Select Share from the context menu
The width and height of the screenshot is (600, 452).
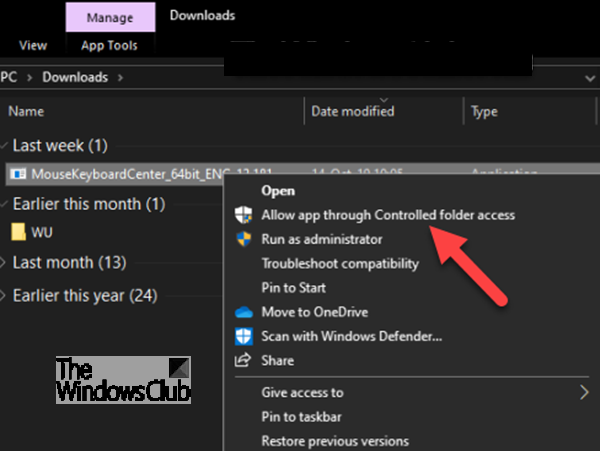(278, 361)
